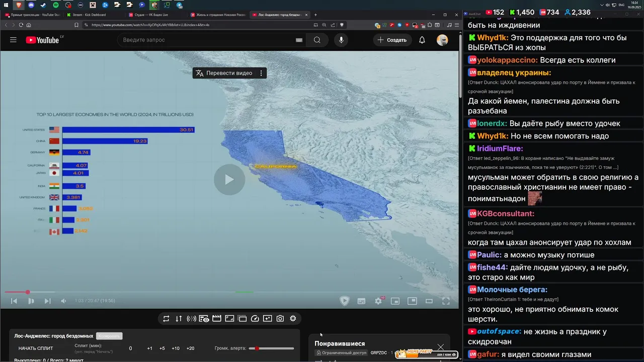Toggle the loop button under player

(x=166, y=318)
